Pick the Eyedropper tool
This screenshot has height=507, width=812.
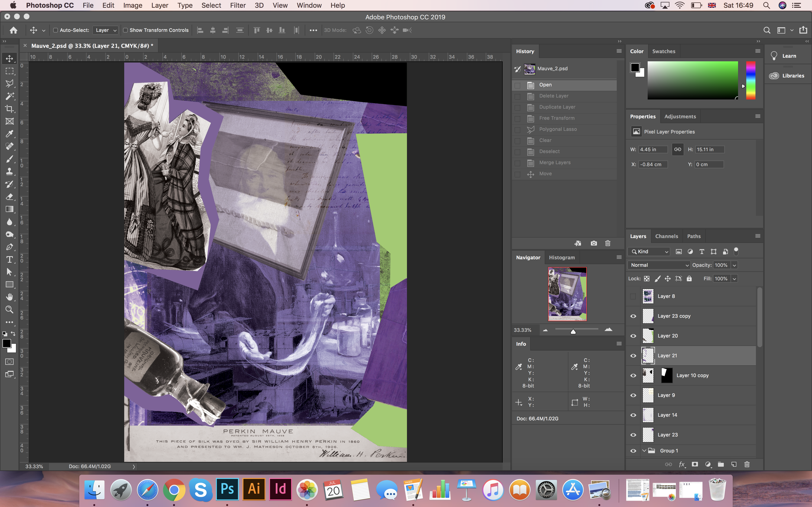click(x=9, y=134)
